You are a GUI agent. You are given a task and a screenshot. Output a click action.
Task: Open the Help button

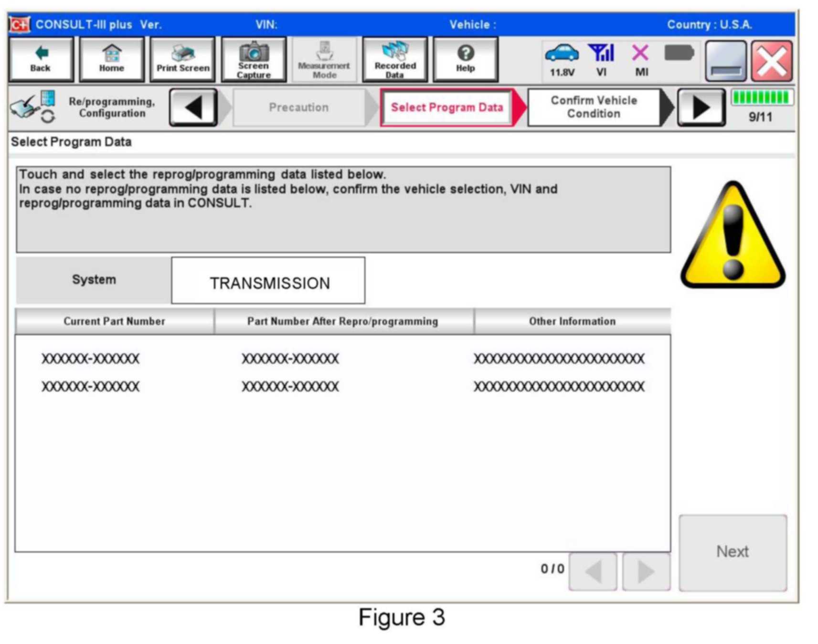pos(466,59)
